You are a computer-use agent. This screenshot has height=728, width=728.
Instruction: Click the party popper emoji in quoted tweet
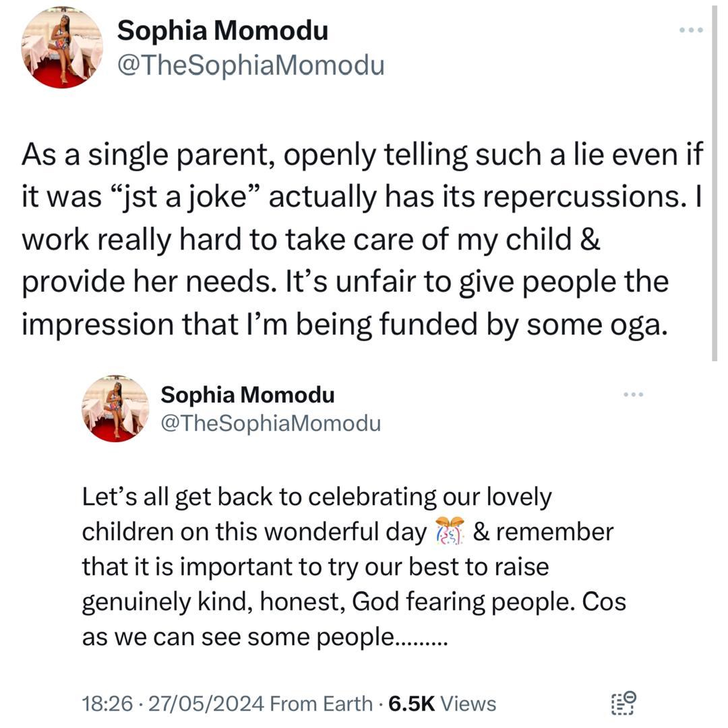coord(450,532)
